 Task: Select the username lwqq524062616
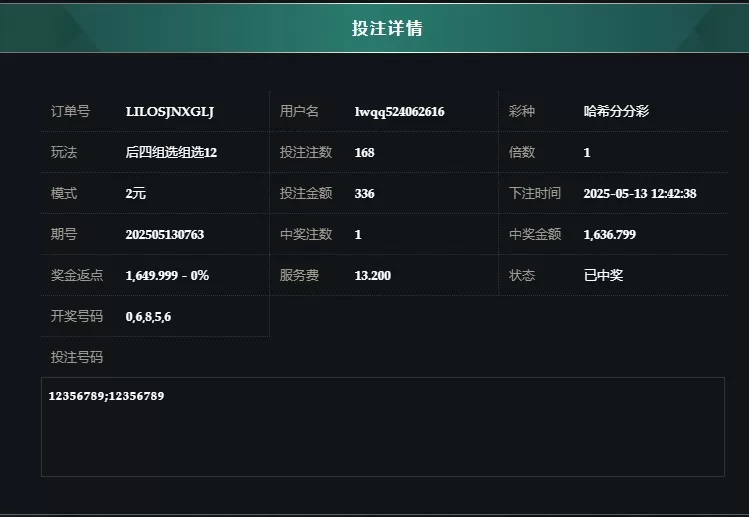399,112
